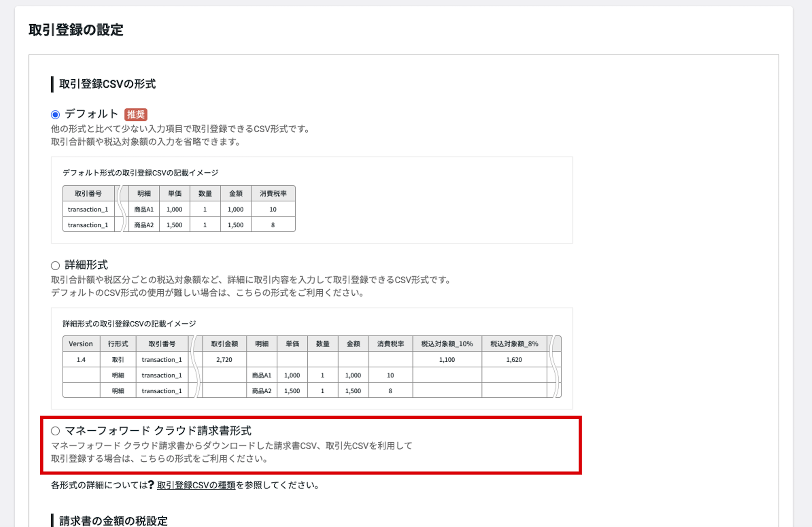Select the デフォルト radio button
The image size is (812, 527).
click(55, 115)
